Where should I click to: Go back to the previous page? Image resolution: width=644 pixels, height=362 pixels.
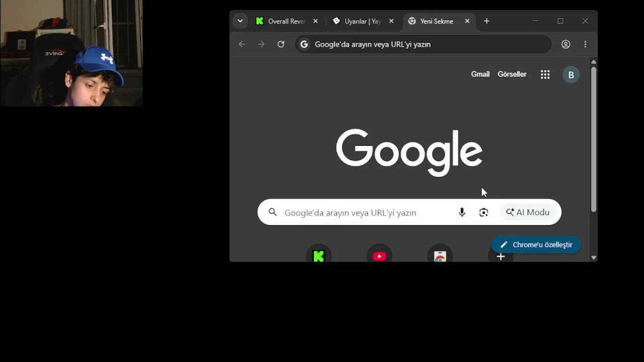click(x=242, y=44)
